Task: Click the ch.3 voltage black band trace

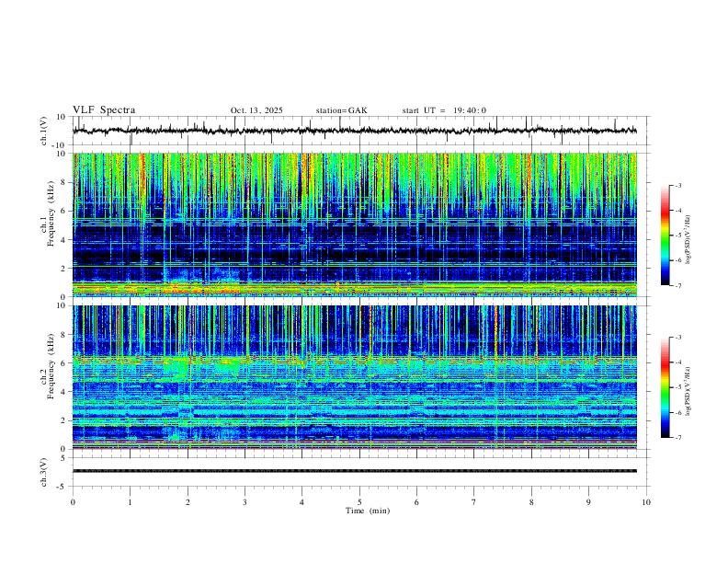Action: tap(354, 471)
